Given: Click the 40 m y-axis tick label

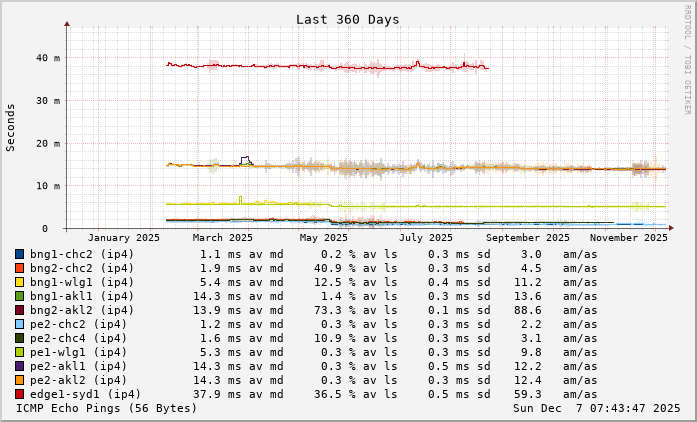Looking at the screenshot, I should pyautogui.click(x=48, y=58).
